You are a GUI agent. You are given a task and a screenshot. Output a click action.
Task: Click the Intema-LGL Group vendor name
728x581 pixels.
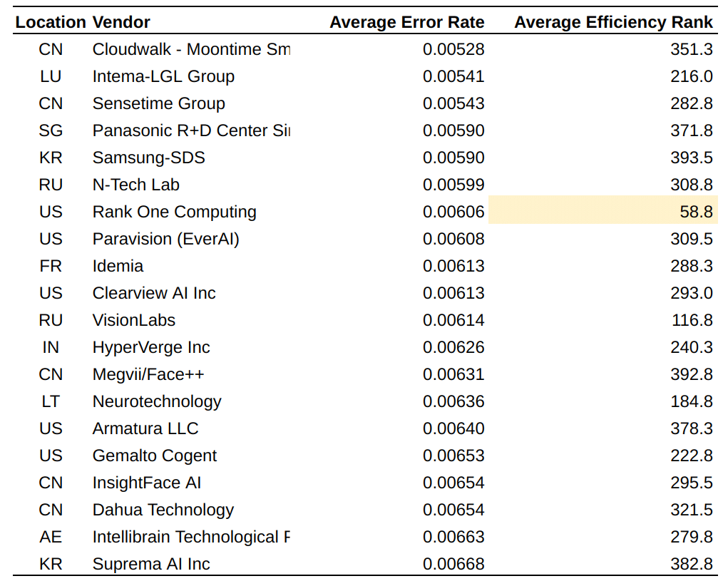(163, 76)
